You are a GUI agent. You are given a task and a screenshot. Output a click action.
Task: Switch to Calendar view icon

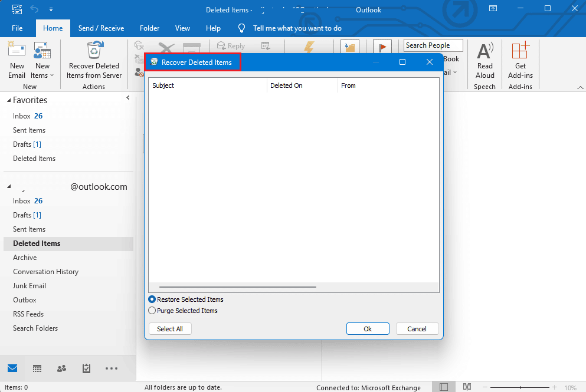[x=37, y=368]
